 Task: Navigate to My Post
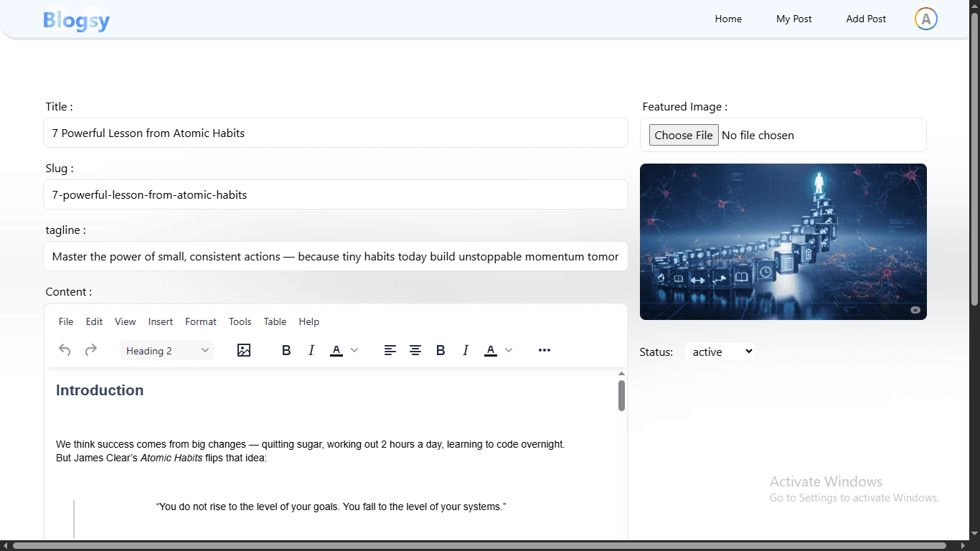coord(793,19)
